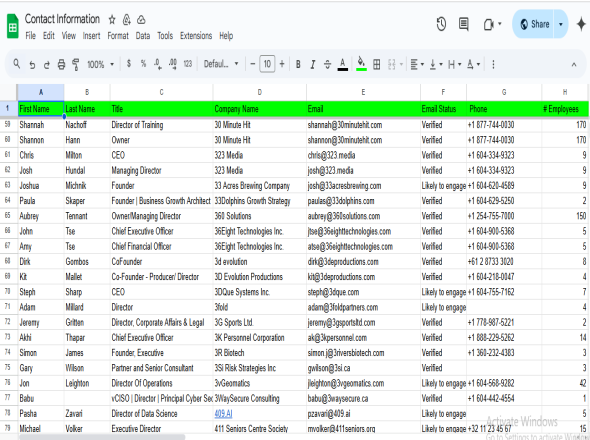Image resolution: width=590 pixels, height=440 pixels.
Task: Increase decimal places
Action: [x=173, y=64]
